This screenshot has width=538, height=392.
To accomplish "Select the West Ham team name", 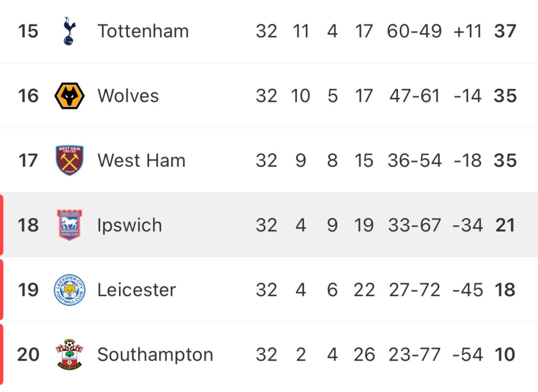I will coord(141,161).
